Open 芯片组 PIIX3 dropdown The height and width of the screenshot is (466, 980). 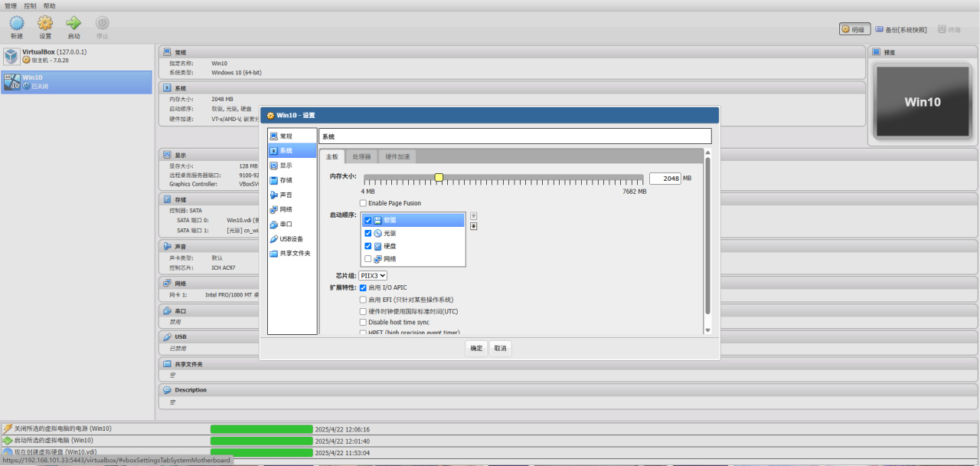(x=373, y=275)
